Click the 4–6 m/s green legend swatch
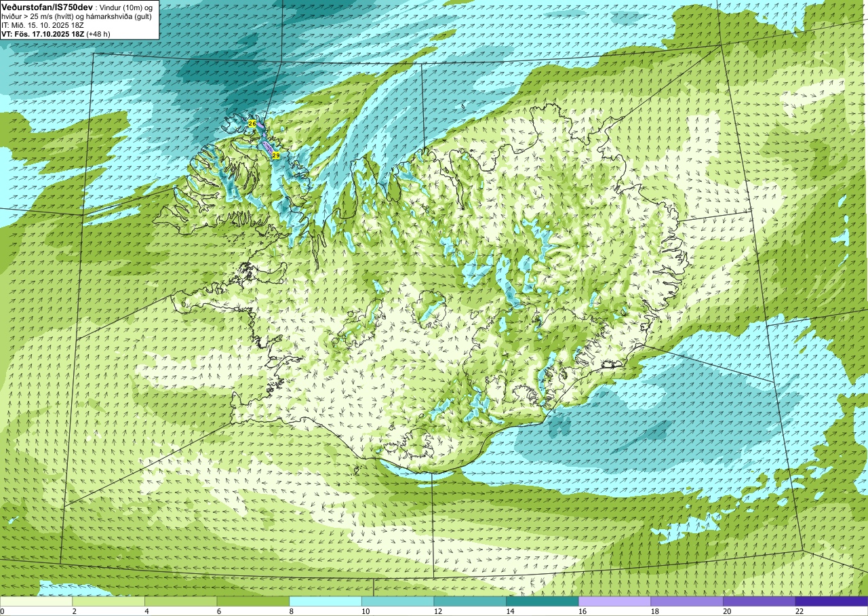The height and width of the screenshot is (616, 868). pos(180,601)
